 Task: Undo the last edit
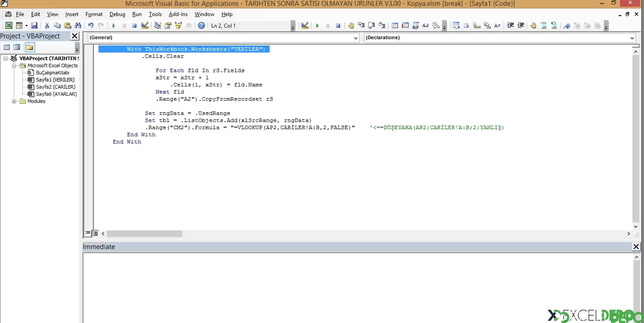90,26
